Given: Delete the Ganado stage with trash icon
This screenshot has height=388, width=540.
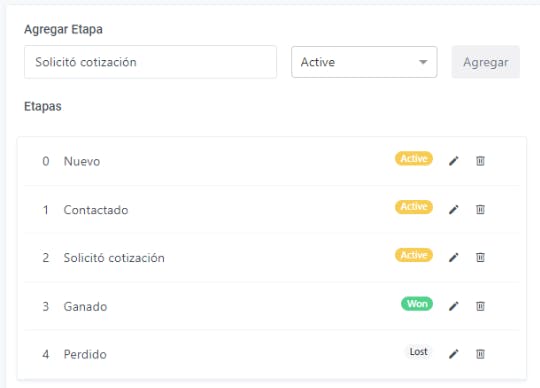Looking at the screenshot, I should click(480, 306).
